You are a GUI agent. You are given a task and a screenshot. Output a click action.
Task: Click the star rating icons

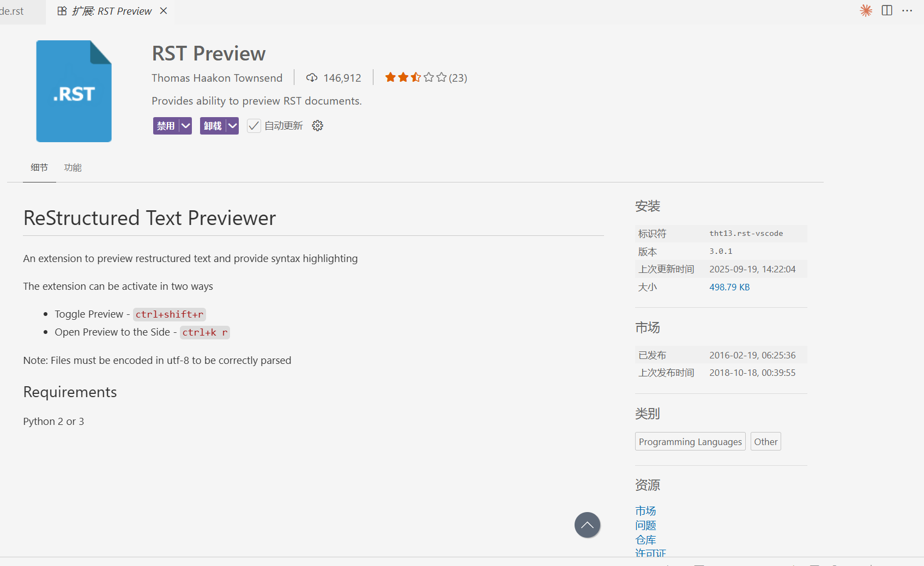coord(415,77)
